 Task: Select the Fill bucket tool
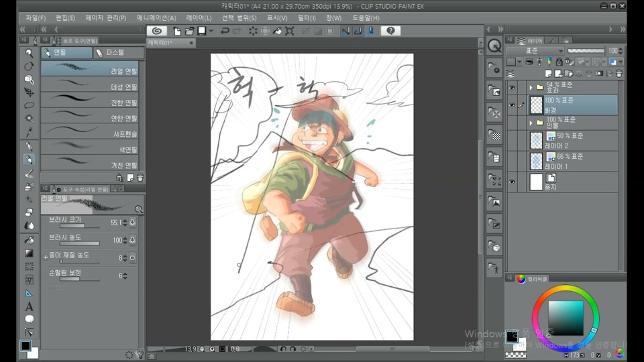coord(29,240)
